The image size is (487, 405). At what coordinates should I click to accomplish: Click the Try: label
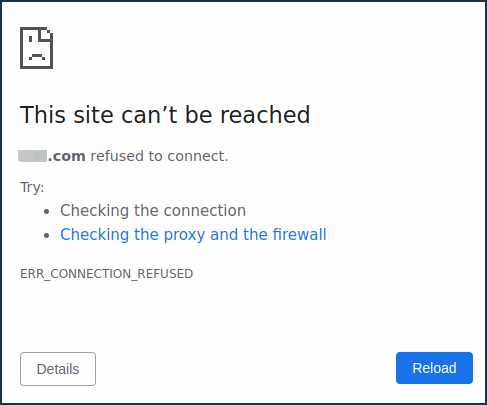32,187
